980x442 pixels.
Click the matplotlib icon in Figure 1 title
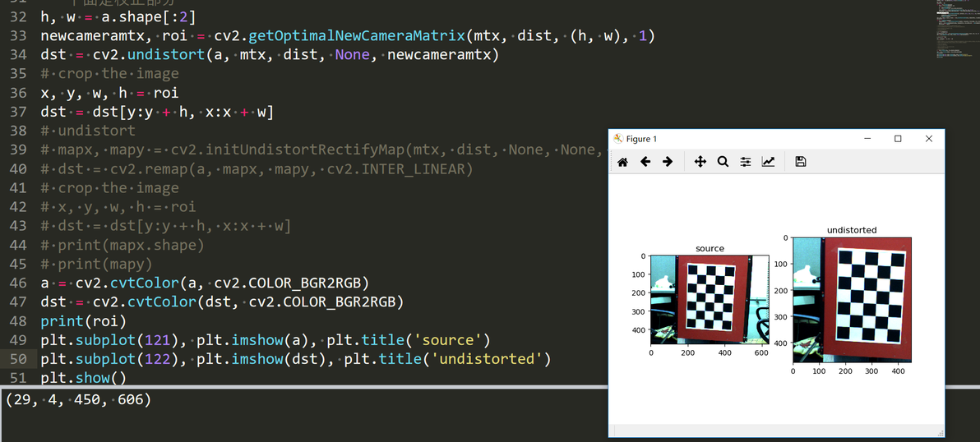[618, 139]
